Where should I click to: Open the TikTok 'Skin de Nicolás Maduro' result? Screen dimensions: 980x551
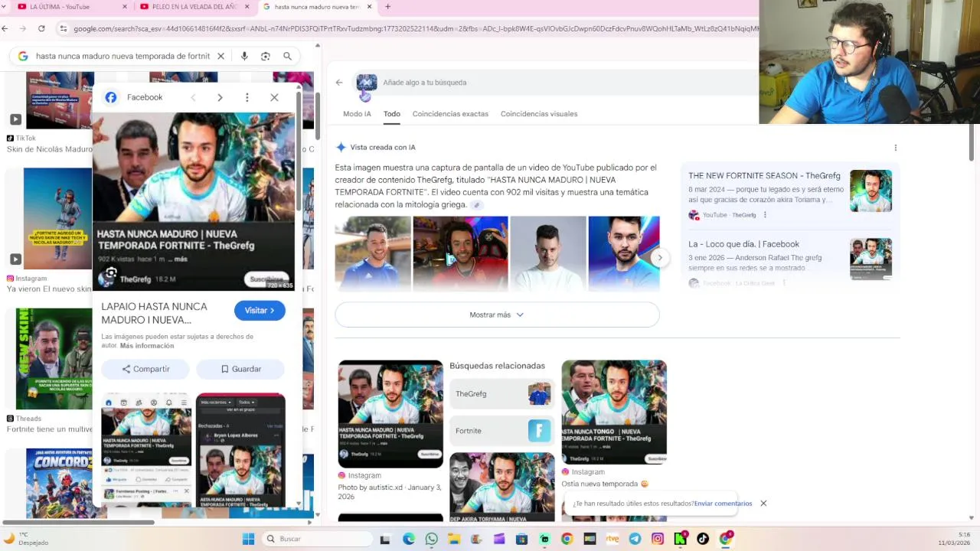coord(49,149)
